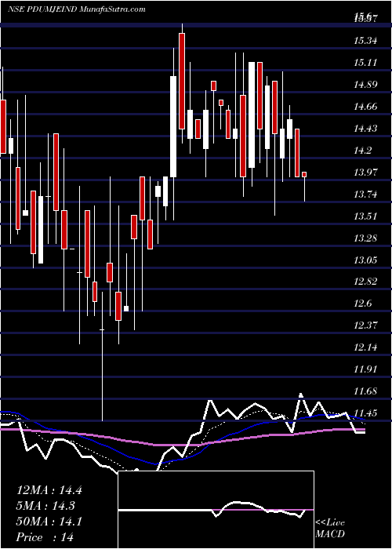Click the 11.68 price axis label
The height and width of the screenshot is (549, 392).
365,391
